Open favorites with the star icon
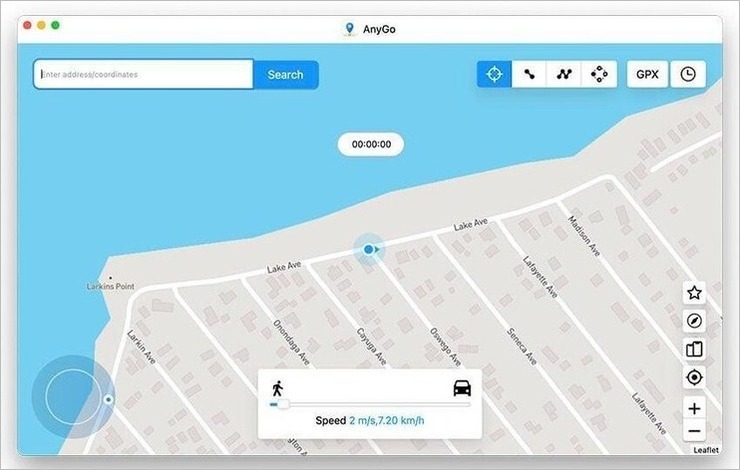Image resolution: width=740 pixels, height=470 pixels. (x=694, y=293)
